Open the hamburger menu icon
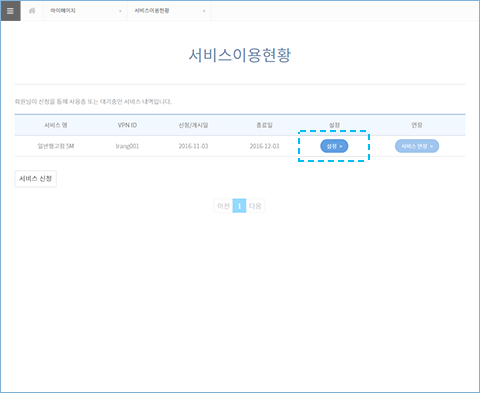The width and height of the screenshot is (480, 393). coord(10,11)
